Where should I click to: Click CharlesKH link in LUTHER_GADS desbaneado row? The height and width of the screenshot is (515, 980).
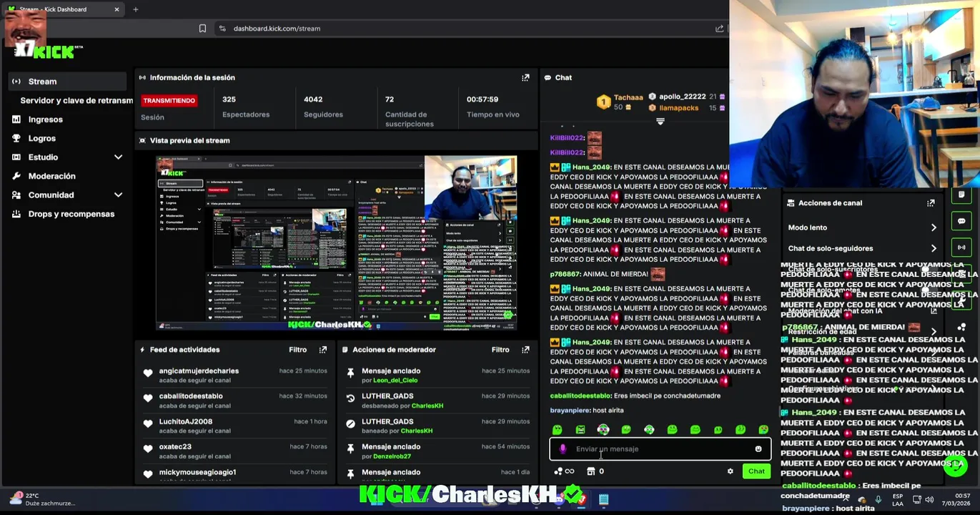pos(427,406)
